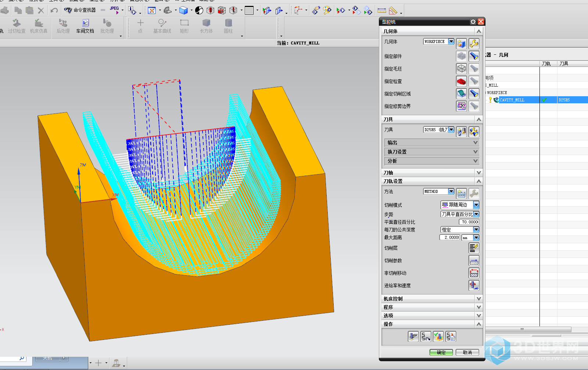Click the 刀轨 column header

pos(548,64)
